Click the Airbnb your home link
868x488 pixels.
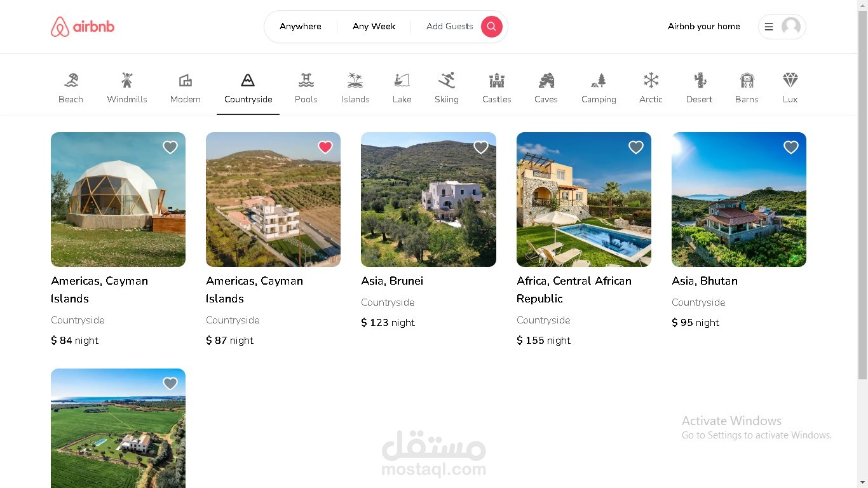[x=704, y=27]
